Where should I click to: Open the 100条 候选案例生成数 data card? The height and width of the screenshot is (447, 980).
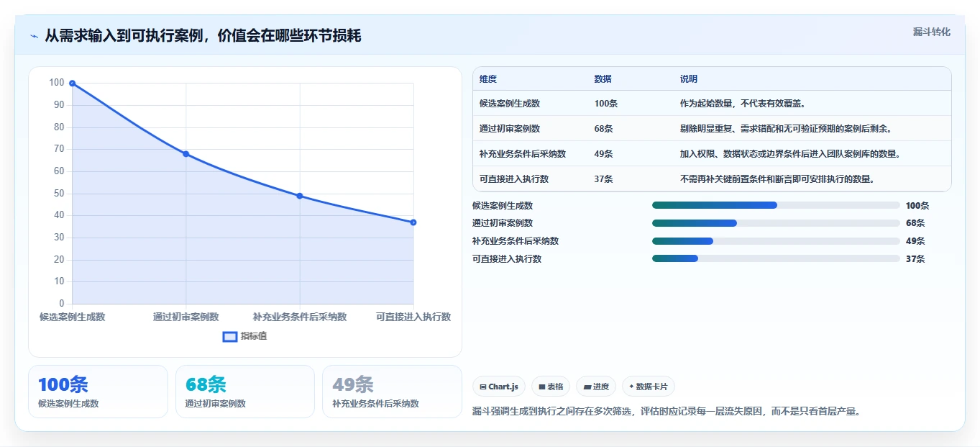(98, 392)
